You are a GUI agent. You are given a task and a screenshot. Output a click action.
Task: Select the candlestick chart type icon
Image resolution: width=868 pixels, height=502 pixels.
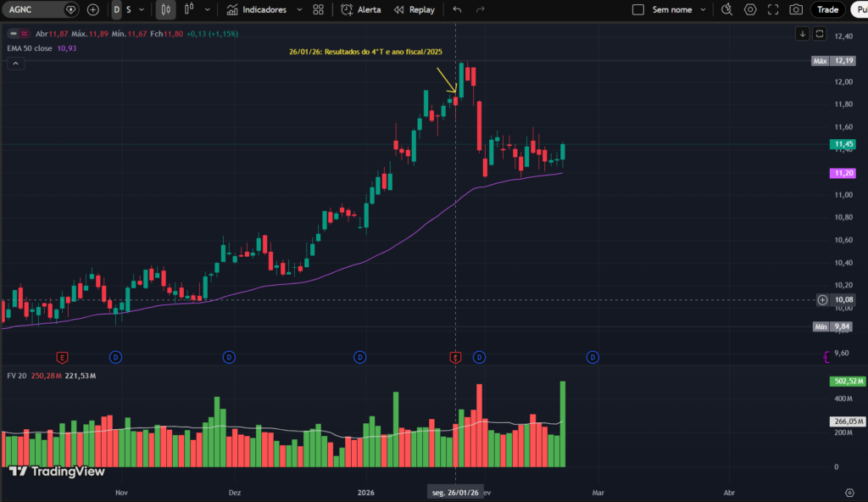[168, 9]
